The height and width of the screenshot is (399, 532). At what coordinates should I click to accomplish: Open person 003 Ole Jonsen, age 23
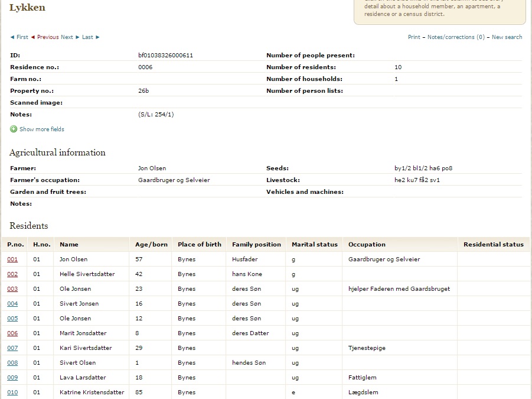pyautogui.click(x=12, y=288)
